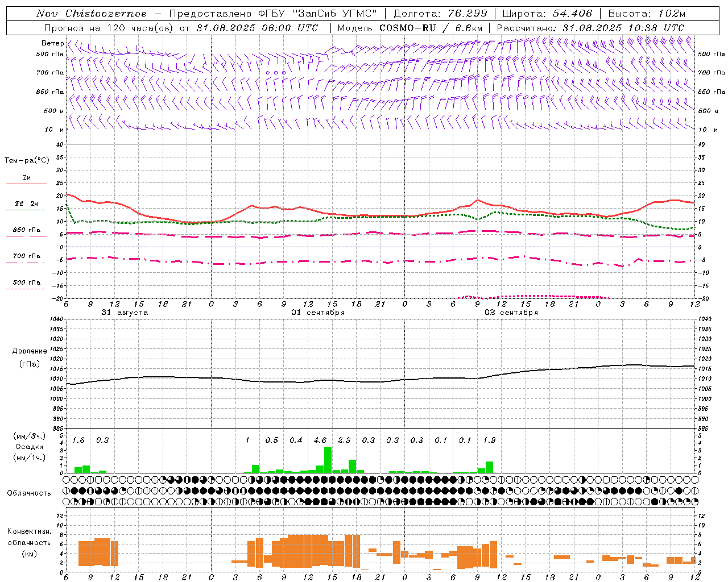
Task: Click the '(мм/3ч.)' precipitation unit label
Action: click(x=29, y=436)
